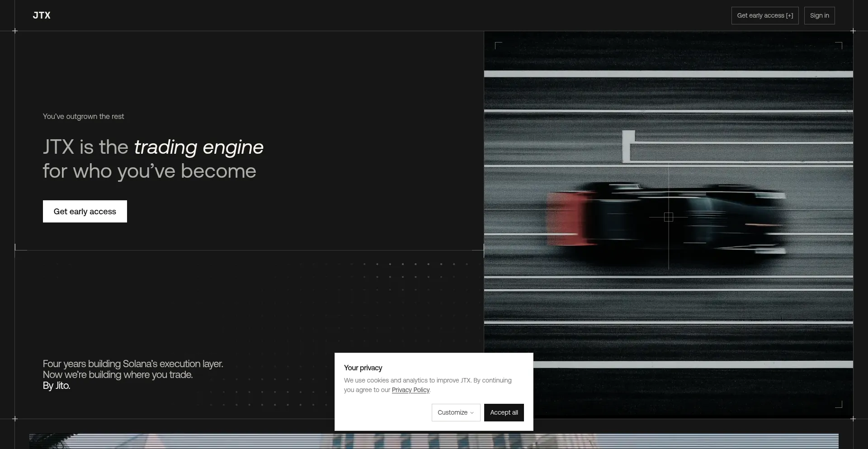This screenshot has height=449, width=868.
Task: Click "Four years building Solana's execution layer." text
Action: click(x=133, y=364)
